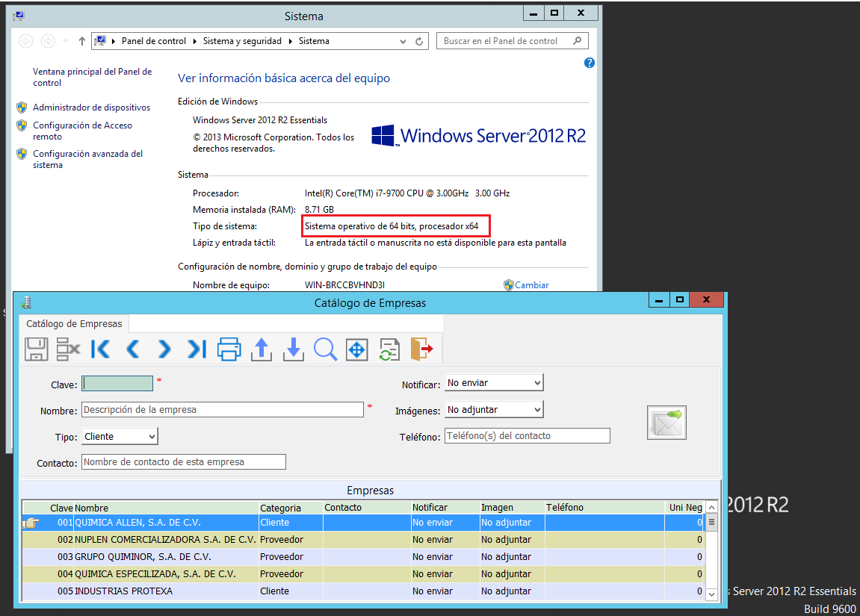Click the Contacto input field
The image size is (860, 616).
184,462
